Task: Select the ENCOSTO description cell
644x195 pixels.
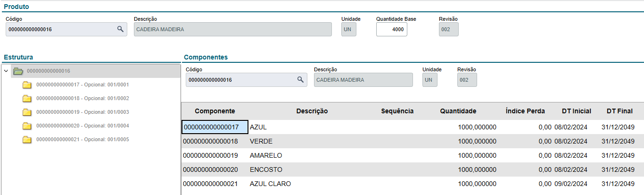Action: 266,170
